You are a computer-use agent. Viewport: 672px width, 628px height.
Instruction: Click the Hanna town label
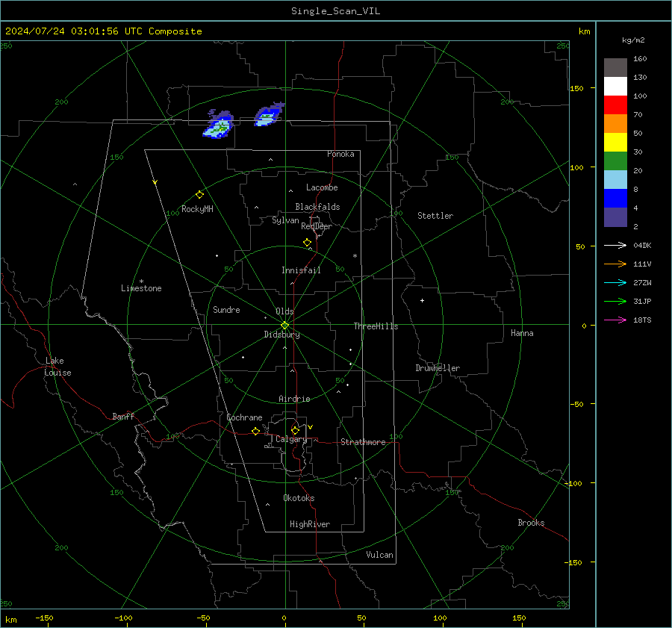pos(522,333)
